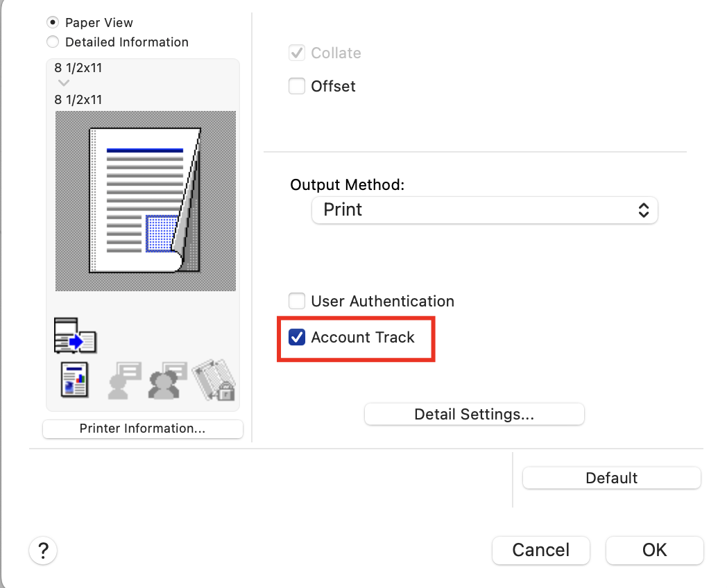This screenshot has width=727, height=588.
Task: Enable the Offset checkbox
Action: coord(297,87)
